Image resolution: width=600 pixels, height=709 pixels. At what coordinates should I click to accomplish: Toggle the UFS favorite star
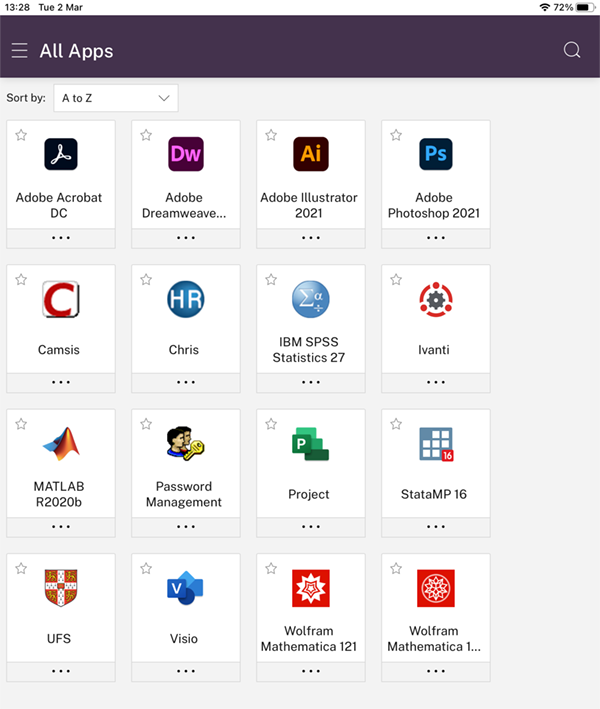(x=21, y=568)
